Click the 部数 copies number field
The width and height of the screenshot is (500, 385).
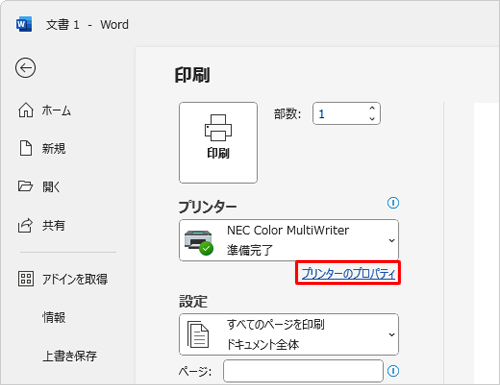point(346,114)
